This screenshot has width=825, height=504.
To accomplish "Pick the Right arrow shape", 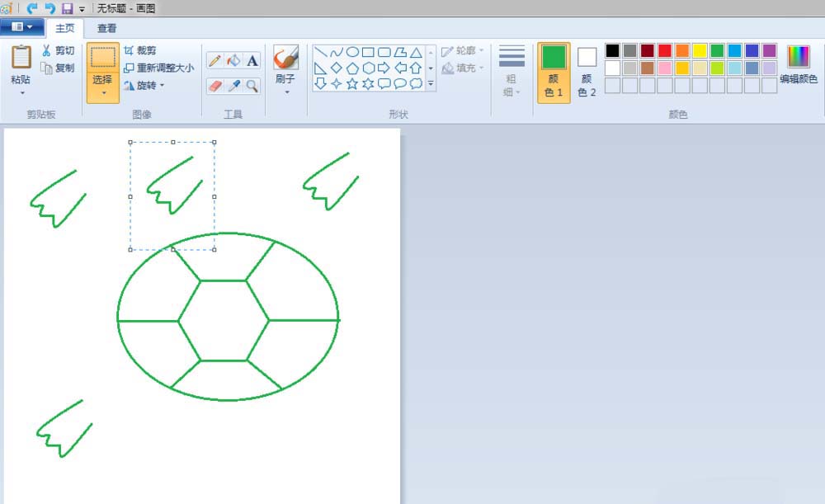I will click(384, 68).
